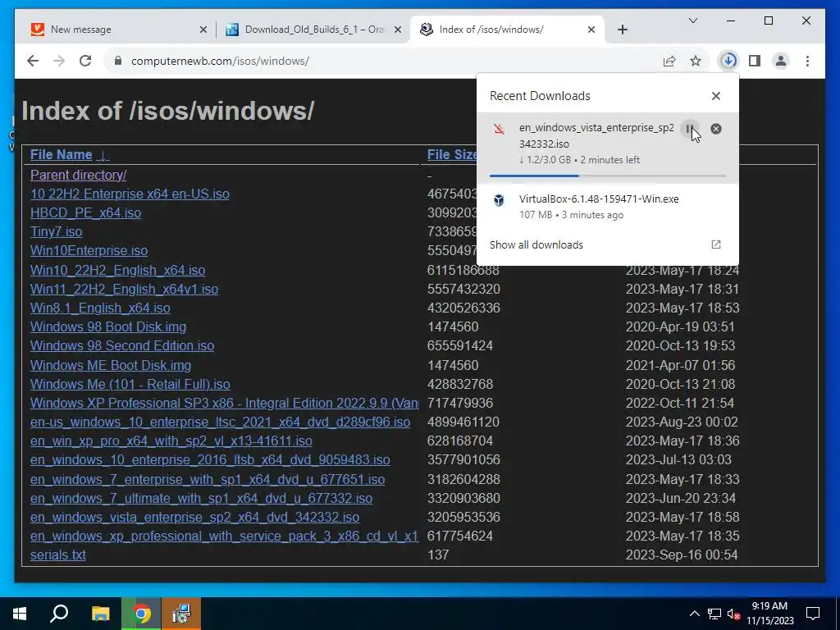
Task: Open Chrome three-dot menu
Action: [x=807, y=61]
